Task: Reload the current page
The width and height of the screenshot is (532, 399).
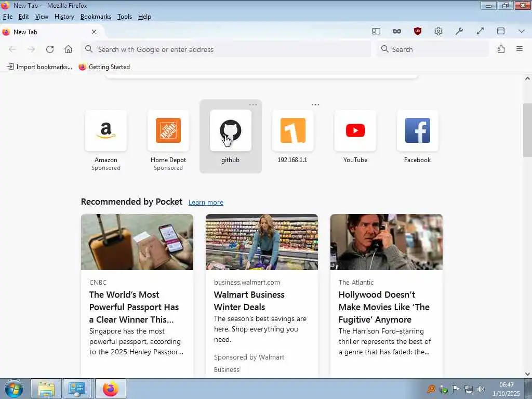Action: click(50, 49)
